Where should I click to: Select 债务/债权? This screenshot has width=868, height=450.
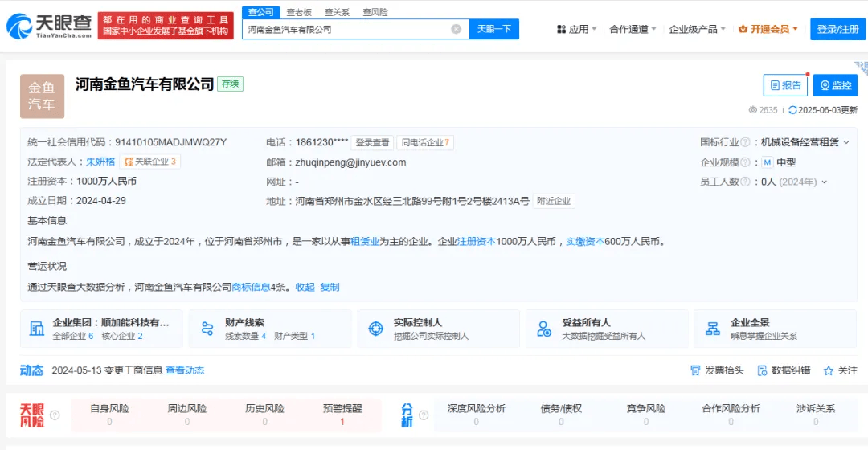tap(561, 415)
